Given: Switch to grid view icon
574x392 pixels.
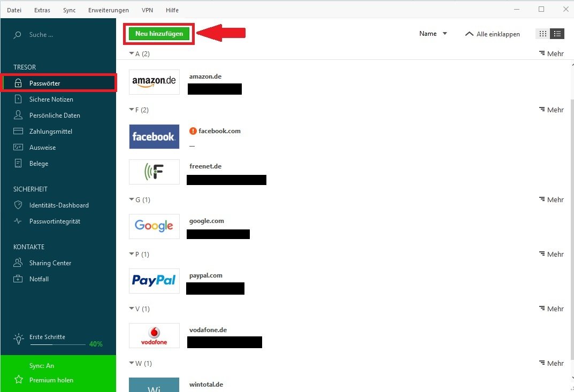Looking at the screenshot, I should (543, 34).
